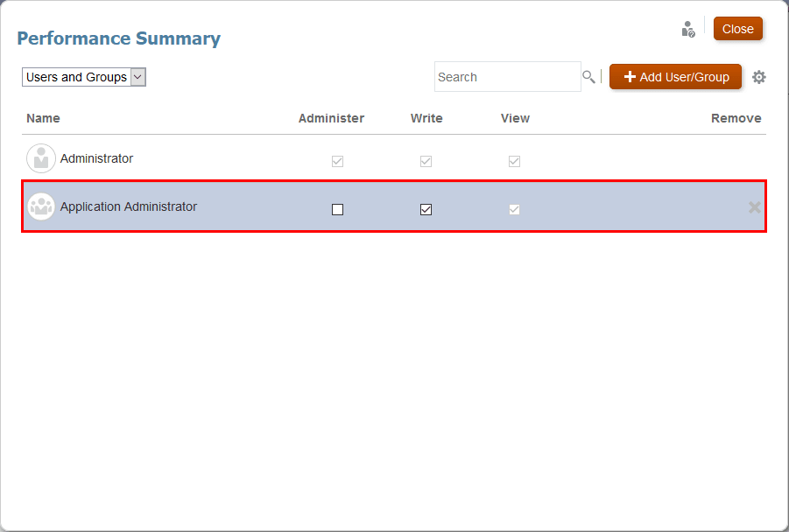Click Administer checkbox in Administrator row

338,161
